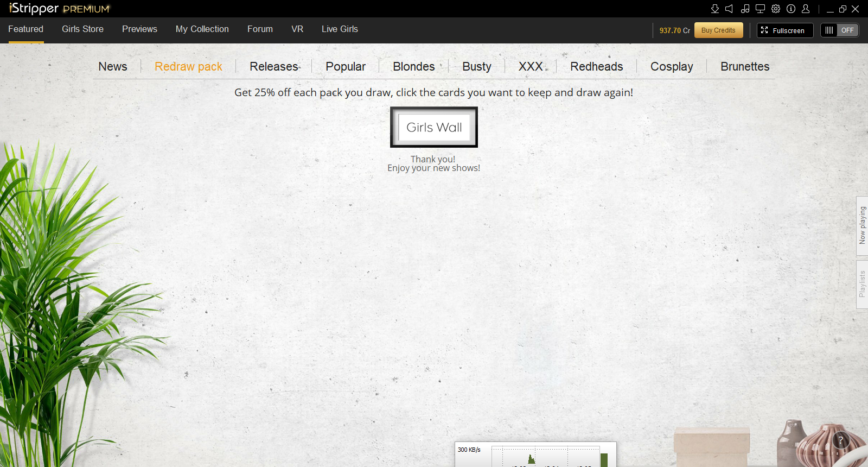The image size is (868, 467).
Task: Open settings via the gear icon
Action: [776, 9]
